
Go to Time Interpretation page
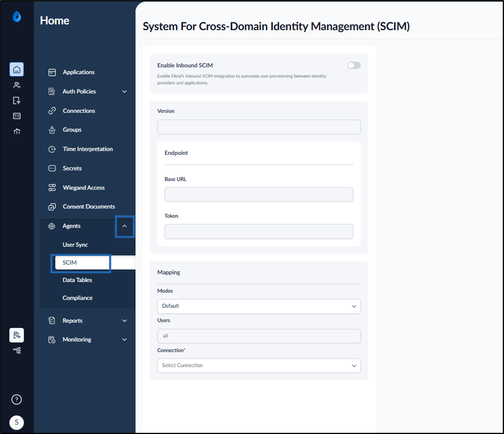[x=88, y=149]
